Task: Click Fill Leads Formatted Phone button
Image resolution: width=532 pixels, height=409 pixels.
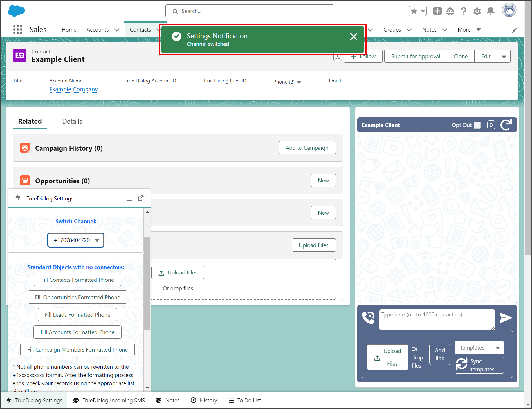Action: click(77, 315)
